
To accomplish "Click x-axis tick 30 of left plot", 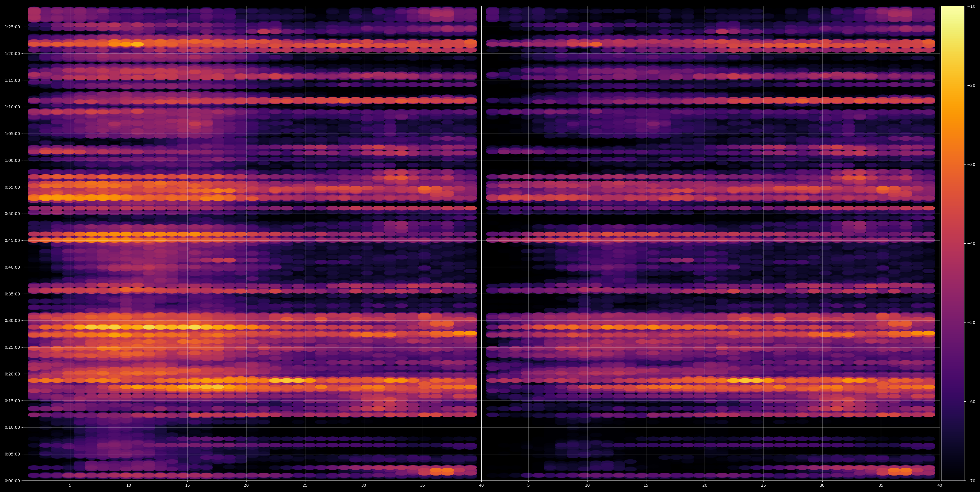I will 364,486.
